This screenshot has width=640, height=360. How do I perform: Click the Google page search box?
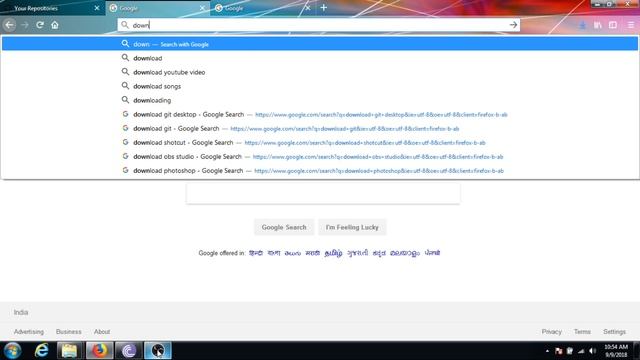point(323,193)
